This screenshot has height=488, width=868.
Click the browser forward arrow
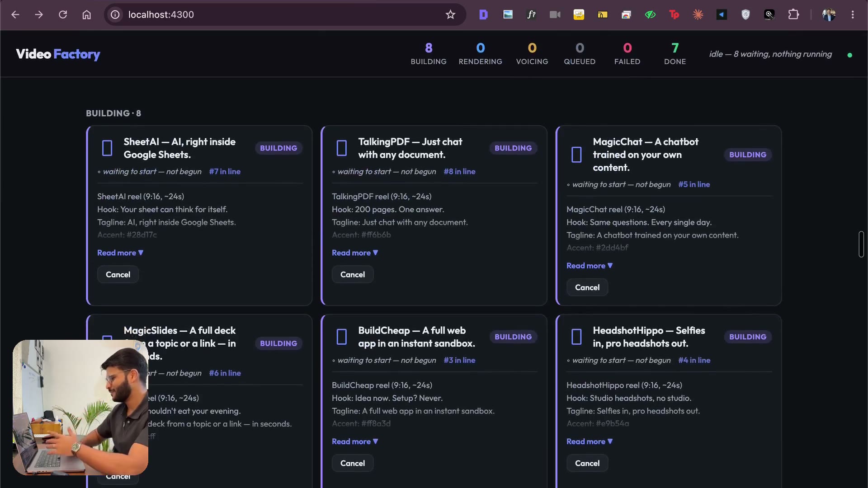click(39, 14)
